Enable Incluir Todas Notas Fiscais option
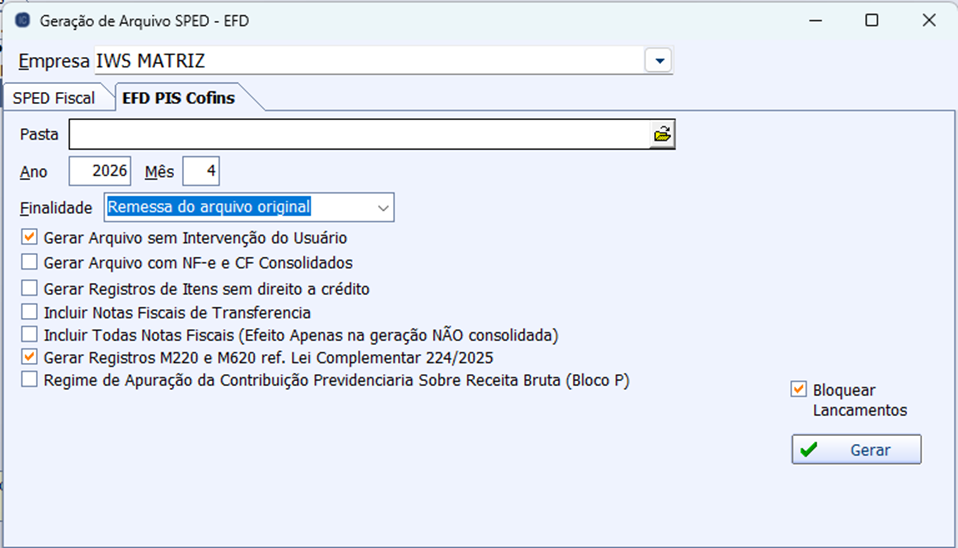This screenshot has width=958, height=548. 29,334
